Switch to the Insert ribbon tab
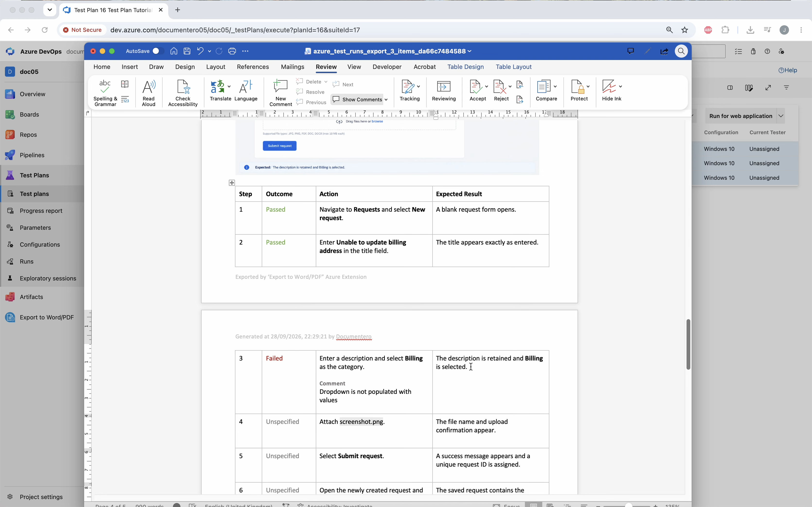The height and width of the screenshot is (507, 812). point(130,67)
